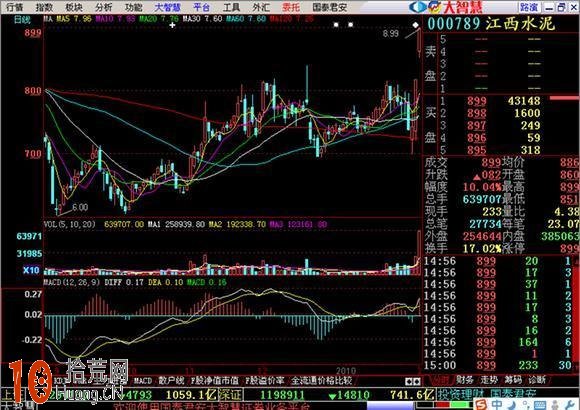This screenshot has height=410, width=580.
Task: Toggle the 中 Chinese input mode icon
Action: click(497, 404)
